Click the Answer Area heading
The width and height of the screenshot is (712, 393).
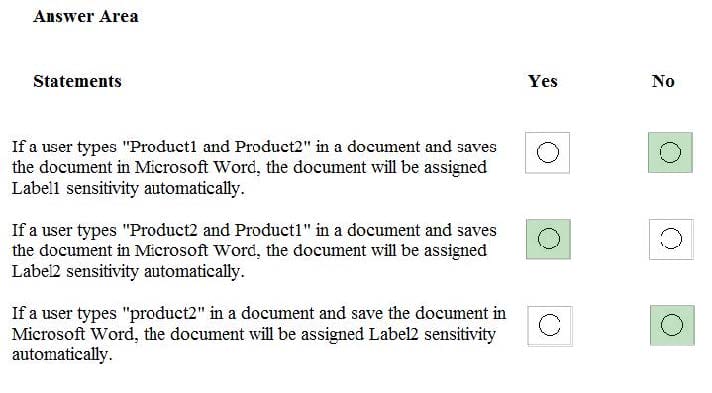[86, 16]
